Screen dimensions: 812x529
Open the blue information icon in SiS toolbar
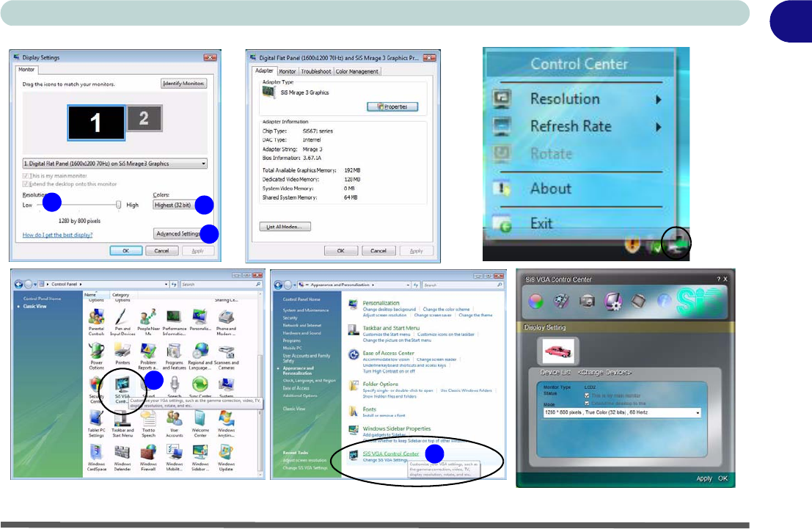[664, 301]
